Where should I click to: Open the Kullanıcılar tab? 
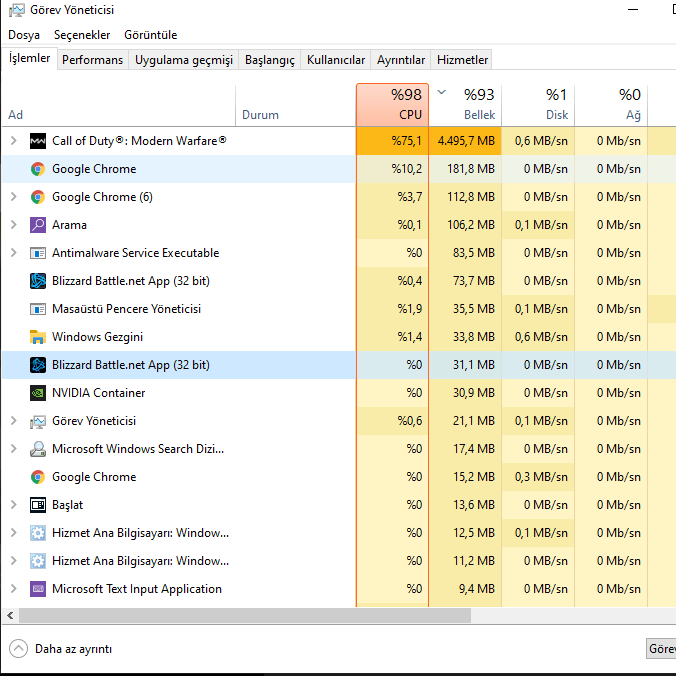tap(336, 60)
